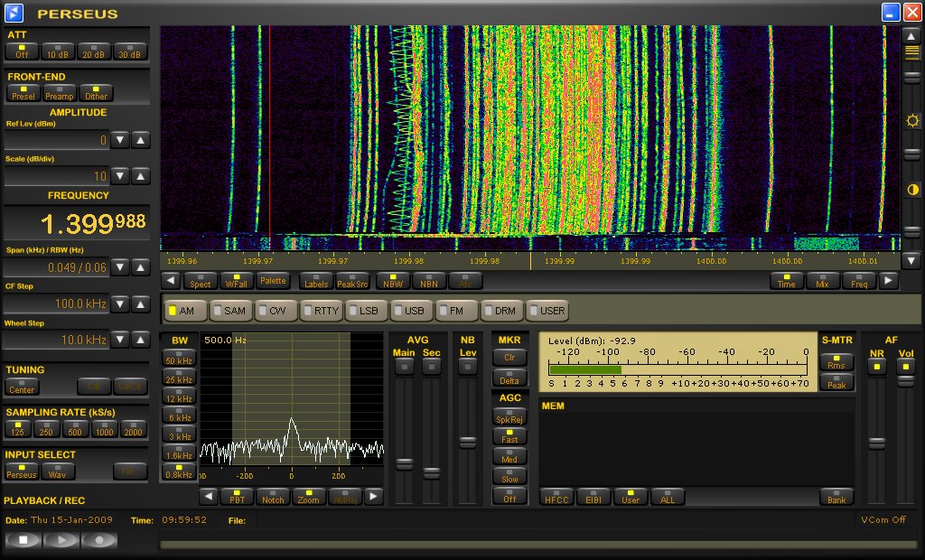Show the Spect spectrum view
Viewport: 925px width, 560px height.
pos(200,281)
